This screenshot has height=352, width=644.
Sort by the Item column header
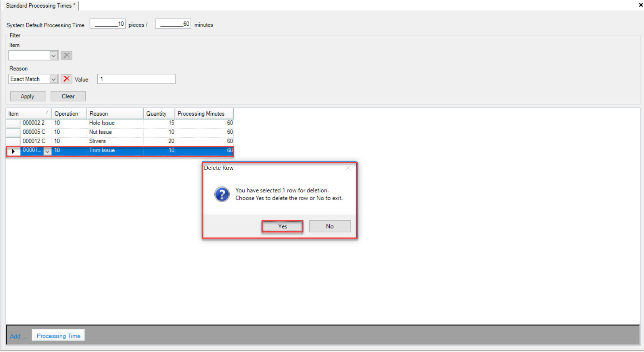click(29, 113)
